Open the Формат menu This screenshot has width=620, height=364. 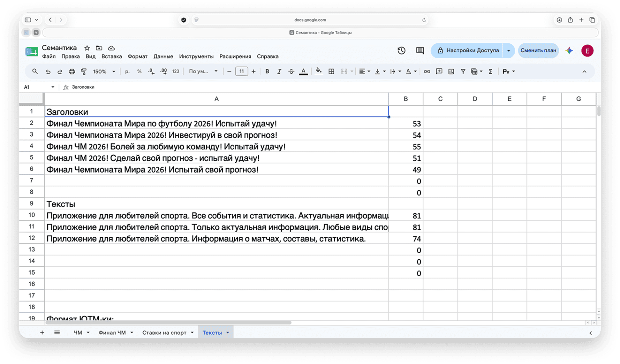[x=138, y=56]
